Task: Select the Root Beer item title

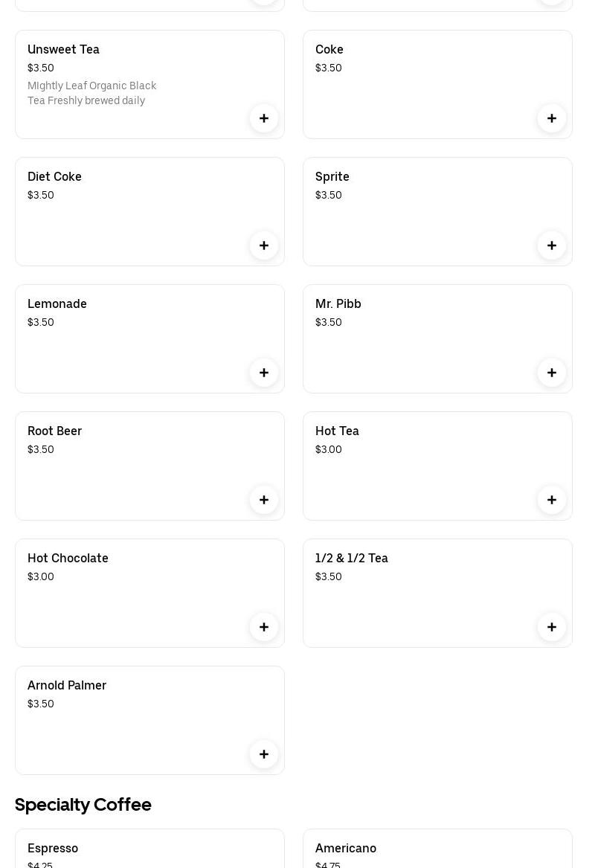Action: point(55,431)
